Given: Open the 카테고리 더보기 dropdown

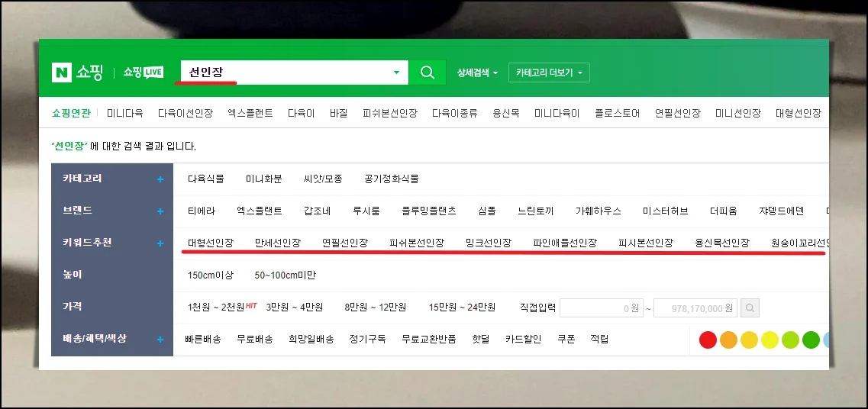Looking at the screenshot, I should point(549,72).
